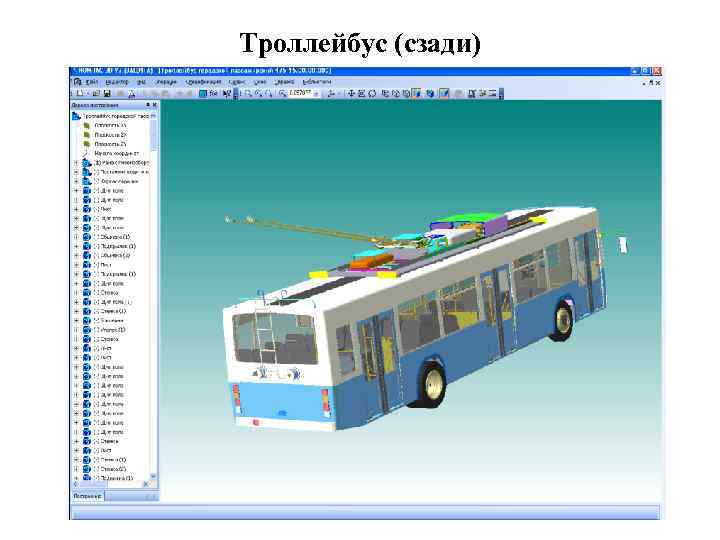Click the view orientation axes icon
Viewport: 720px width, 540px height.
coord(331,94)
